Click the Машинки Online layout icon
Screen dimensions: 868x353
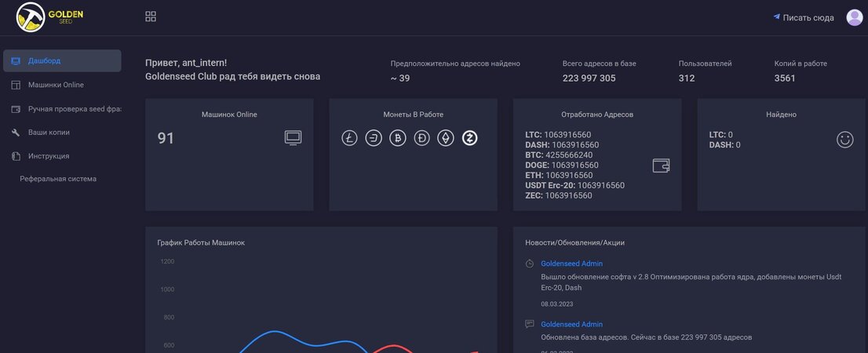[x=16, y=85]
